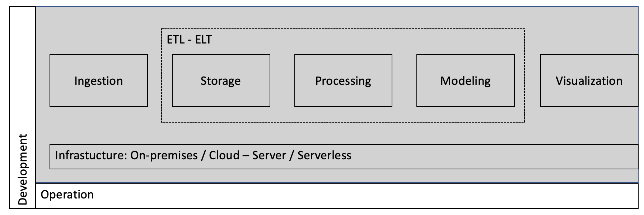Click the Modeling stage box
The height and width of the screenshot is (215, 644).
pyautogui.click(x=466, y=81)
